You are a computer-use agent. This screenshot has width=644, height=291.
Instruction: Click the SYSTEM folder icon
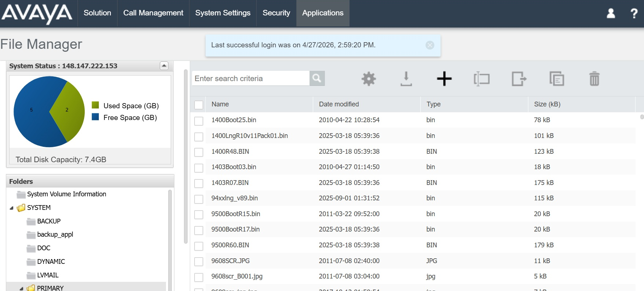[21, 208]
